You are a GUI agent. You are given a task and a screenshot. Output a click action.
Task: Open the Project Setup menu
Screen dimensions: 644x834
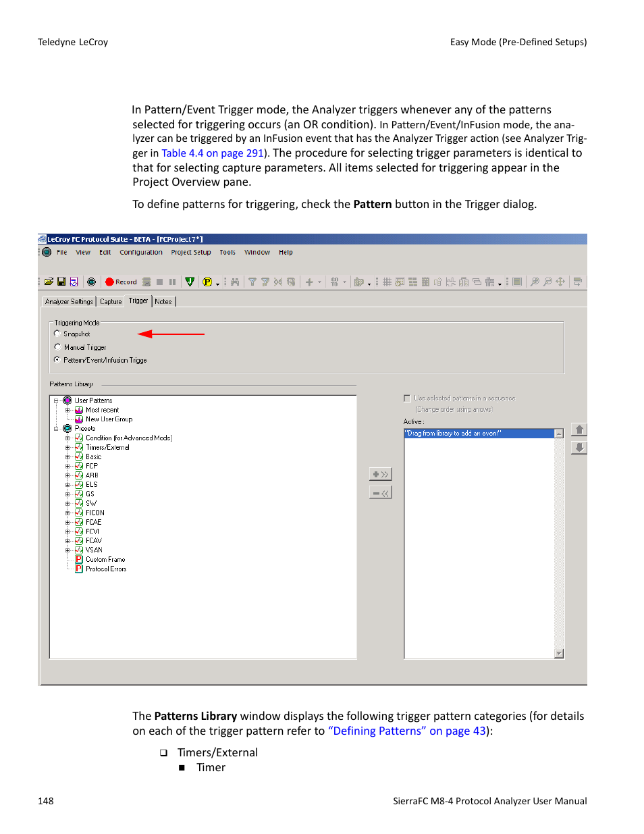[x=191, y=253]
